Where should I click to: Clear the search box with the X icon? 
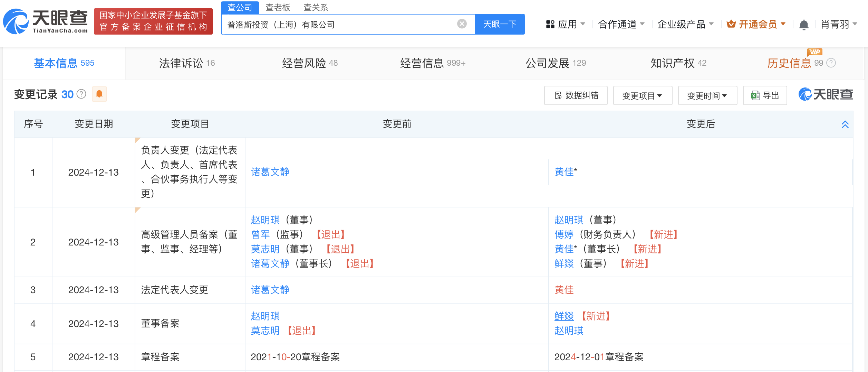coord(462,24)
